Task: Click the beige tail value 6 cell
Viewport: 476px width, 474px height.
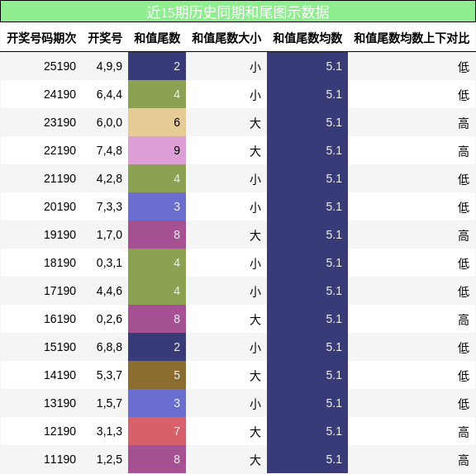Action: tap(157, 122)
